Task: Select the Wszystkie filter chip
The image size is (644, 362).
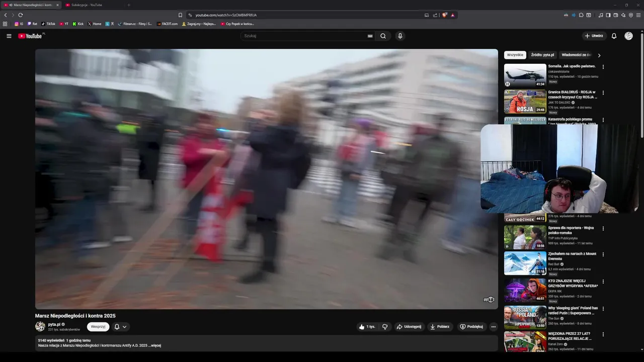Action: [515, 55]
